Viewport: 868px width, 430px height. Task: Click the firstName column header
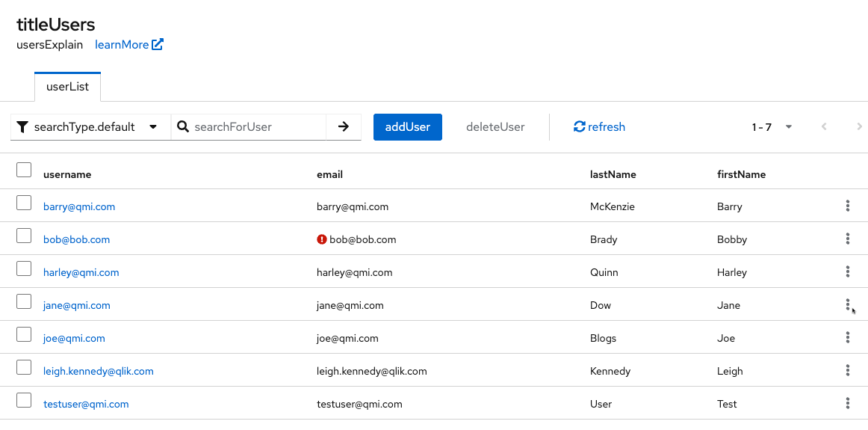tap(741, 174)
